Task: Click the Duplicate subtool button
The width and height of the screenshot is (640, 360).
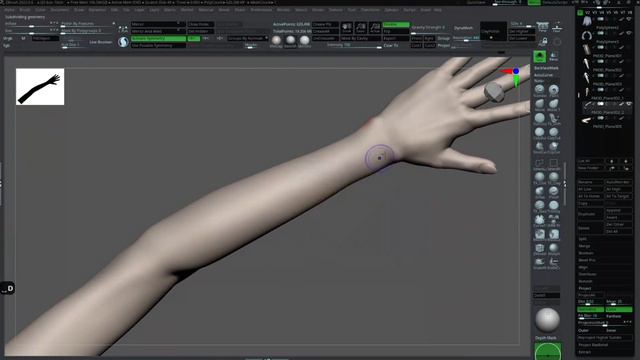Action: 590,214
